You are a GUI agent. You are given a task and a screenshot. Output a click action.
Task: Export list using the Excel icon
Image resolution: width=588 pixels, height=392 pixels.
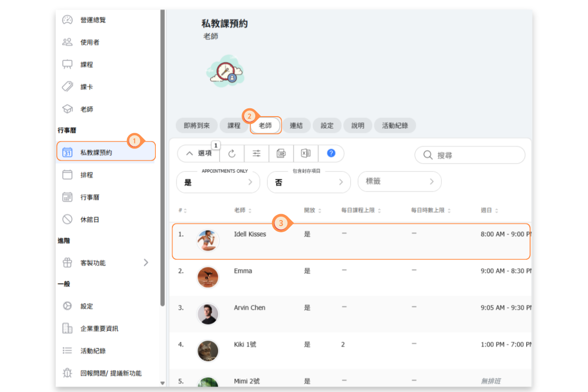[306, 154]
